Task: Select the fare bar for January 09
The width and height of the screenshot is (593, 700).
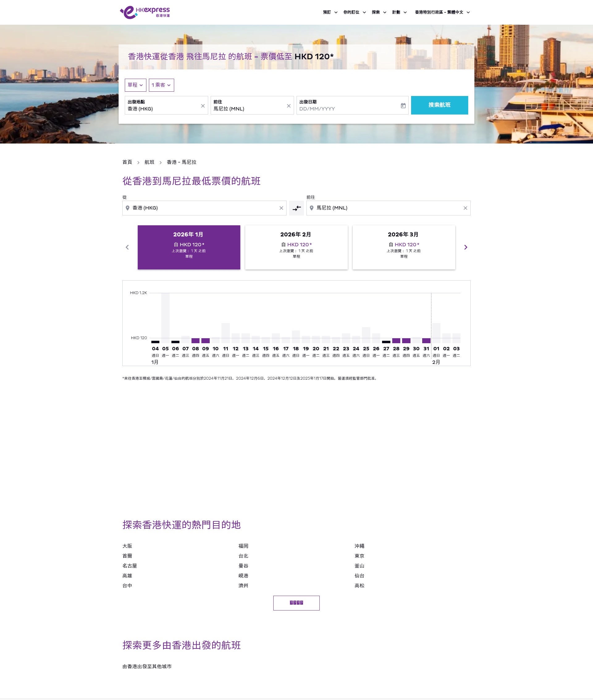Action: tap(205, 341)
